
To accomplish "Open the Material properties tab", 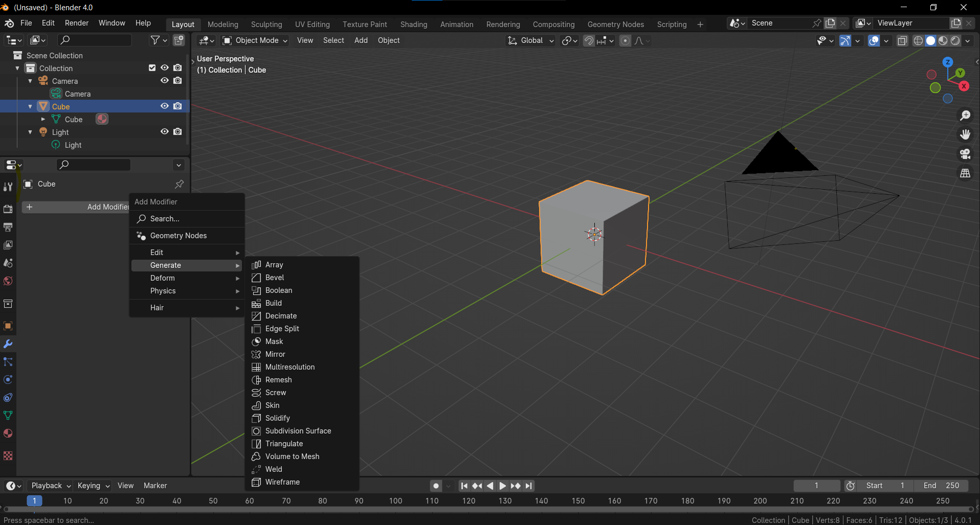I will (8, 433).
